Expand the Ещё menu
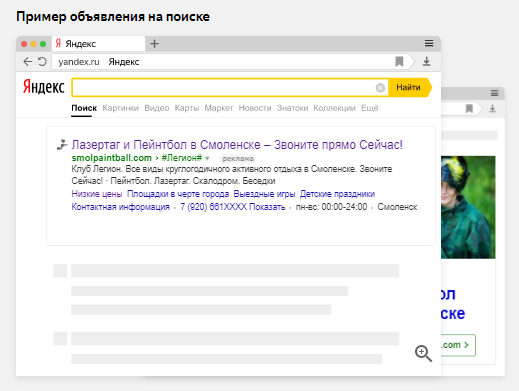519x391 pixels. (x=370, y=108)
